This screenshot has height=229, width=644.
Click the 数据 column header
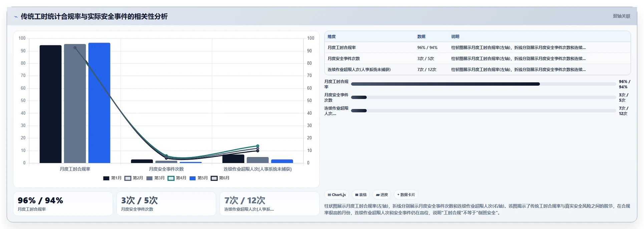click(421, 37)
